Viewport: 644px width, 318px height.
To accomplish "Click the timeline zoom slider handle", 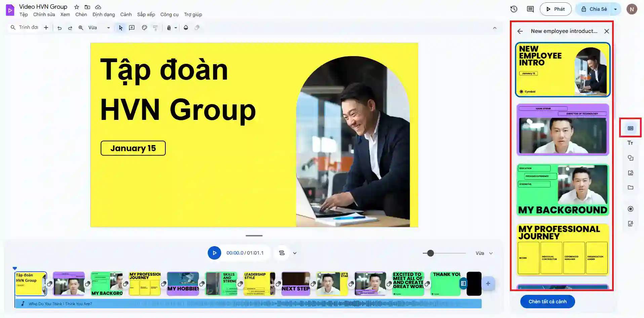I will coord(430,253).
